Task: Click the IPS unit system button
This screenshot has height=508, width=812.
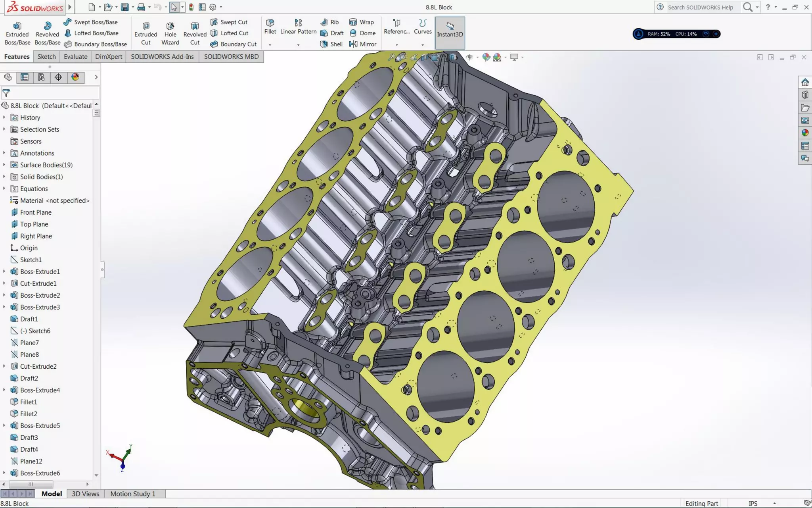Action: point(753,503)
